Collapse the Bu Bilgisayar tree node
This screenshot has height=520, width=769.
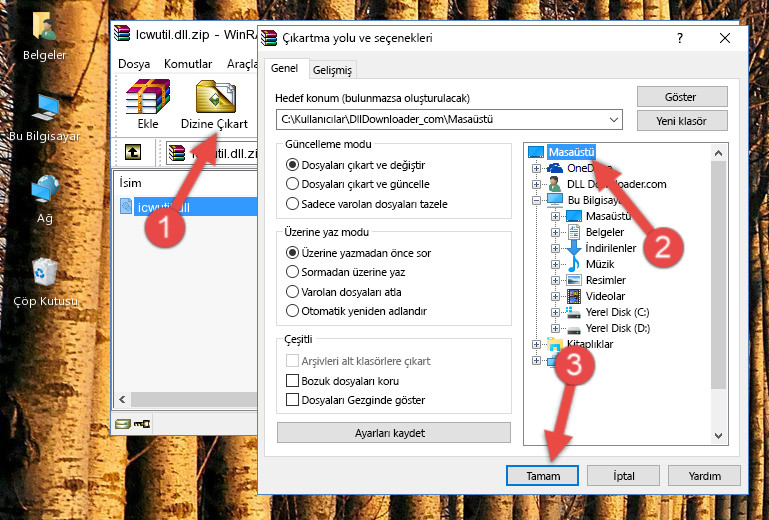[x=537, y=200]
